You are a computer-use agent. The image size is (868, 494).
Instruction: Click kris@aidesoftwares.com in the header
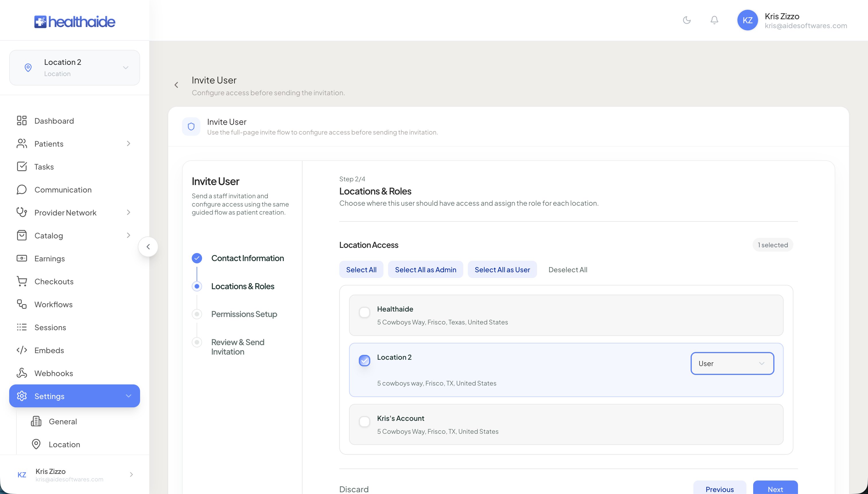tap(806, 26)
